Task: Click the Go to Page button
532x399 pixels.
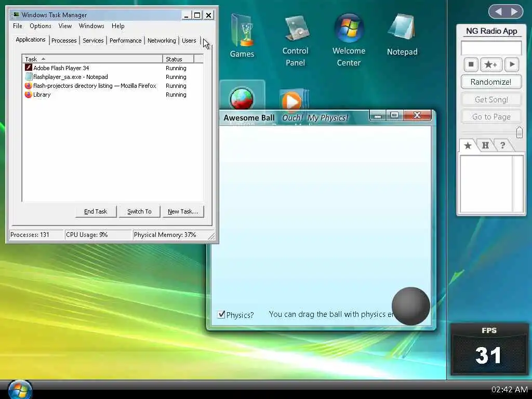Action: pos(491,117)
